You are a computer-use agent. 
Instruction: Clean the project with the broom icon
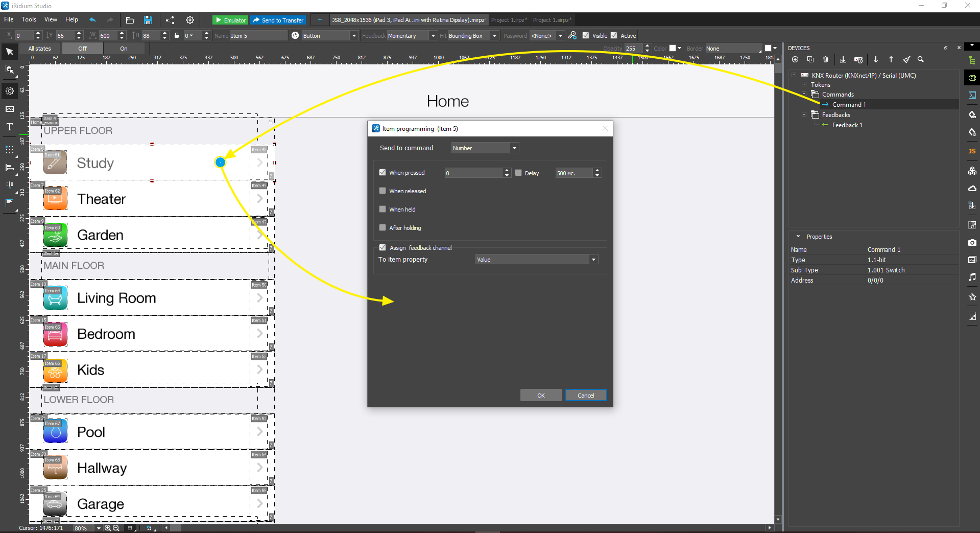pos(906,59)
